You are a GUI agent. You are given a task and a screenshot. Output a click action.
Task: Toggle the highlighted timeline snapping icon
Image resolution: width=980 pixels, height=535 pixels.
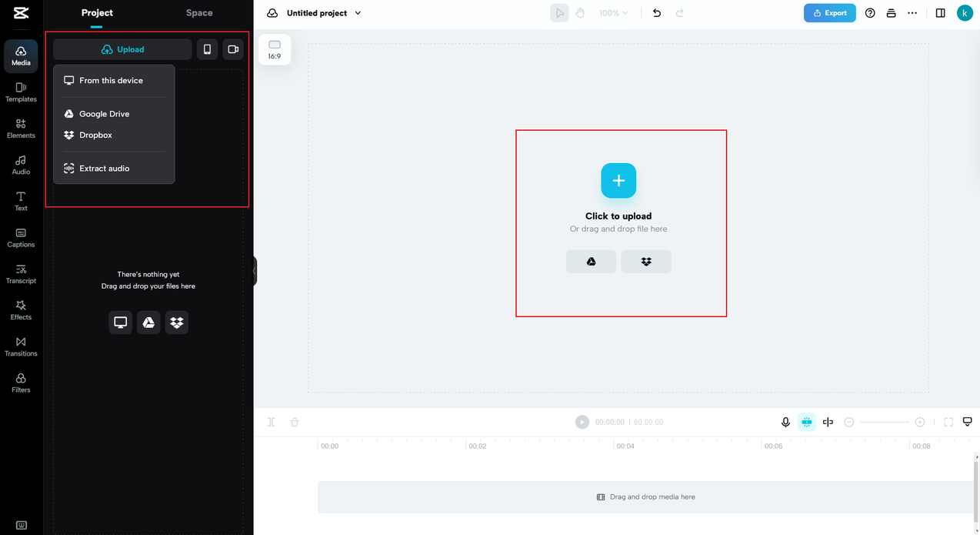(807, 422)
